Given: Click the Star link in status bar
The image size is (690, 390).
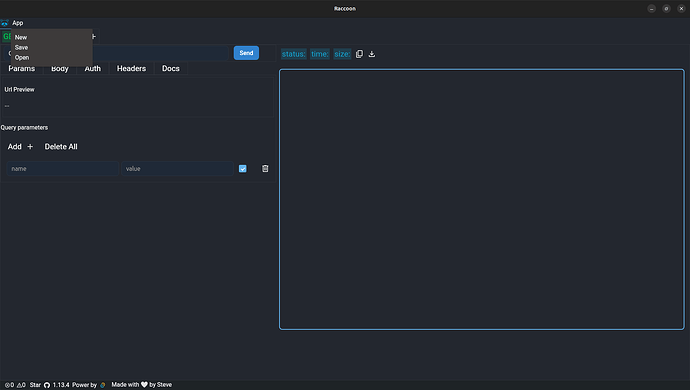Looking at the screenshot, I should 35,385.
